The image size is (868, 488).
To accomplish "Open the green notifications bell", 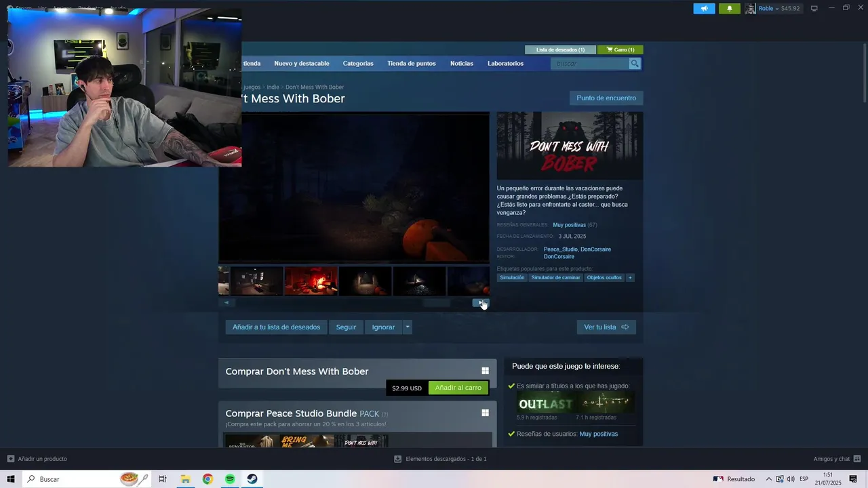I will tap(730, 8).
